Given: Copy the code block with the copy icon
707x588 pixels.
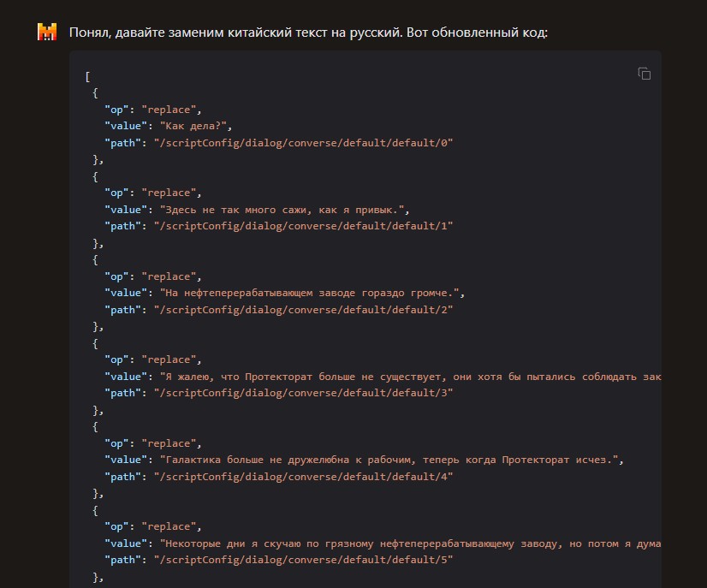Looking at the screenshot, I should coord(644,74).
